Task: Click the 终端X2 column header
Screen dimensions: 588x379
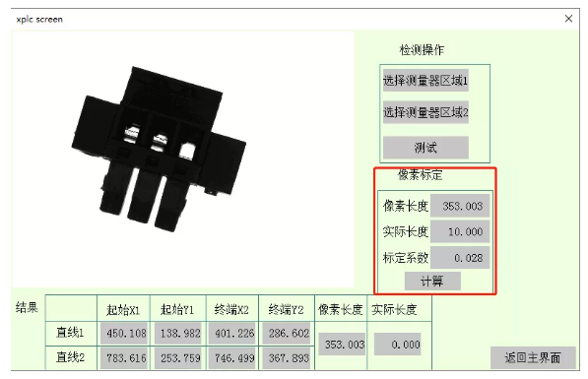Action: pyautogui.click(x=231, y=310)
